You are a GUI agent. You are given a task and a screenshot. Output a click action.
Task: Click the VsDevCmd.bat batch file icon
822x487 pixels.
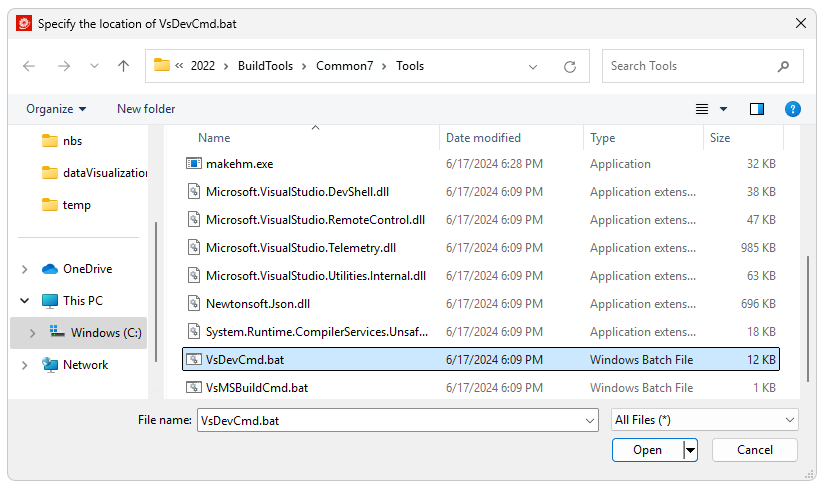(194, 360)
